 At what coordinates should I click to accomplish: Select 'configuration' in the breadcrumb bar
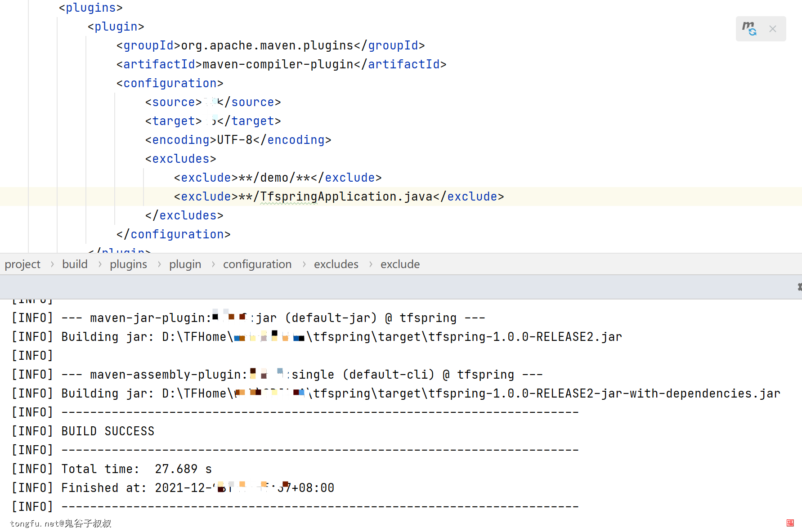pyautogui.click(x=257, y=264)
